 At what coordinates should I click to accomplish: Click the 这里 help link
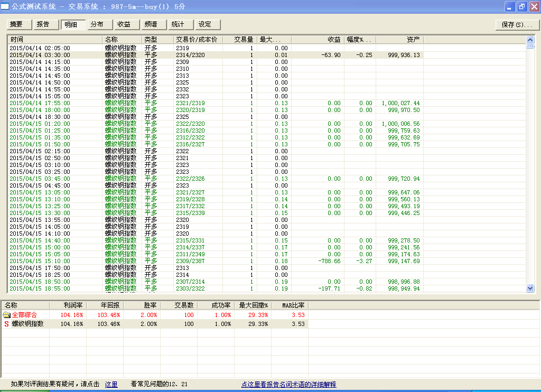coord(111,384)
